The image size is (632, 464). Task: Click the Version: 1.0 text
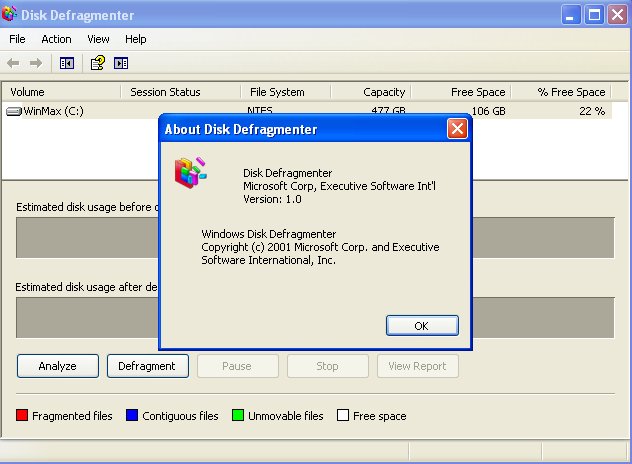tap(272, 199)
